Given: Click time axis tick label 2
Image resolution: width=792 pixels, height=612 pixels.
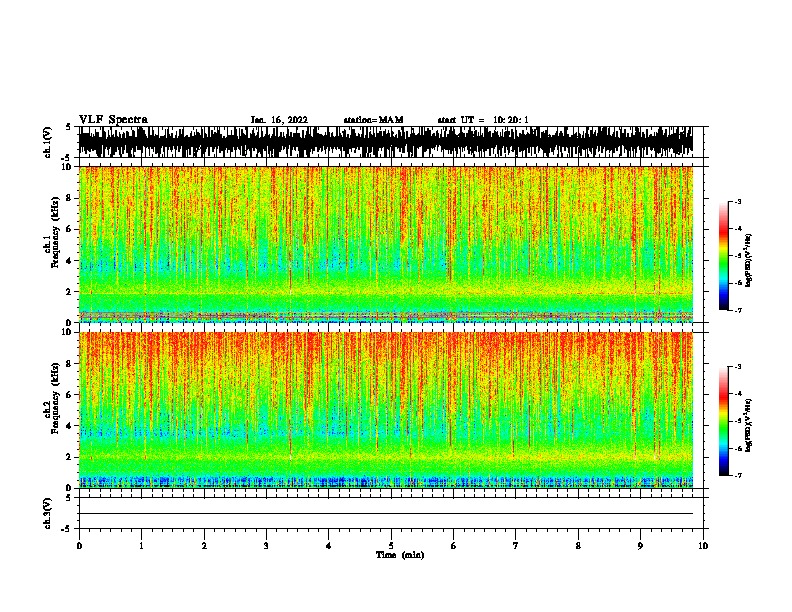Looking at the screenshot, I should pos(204,546).
